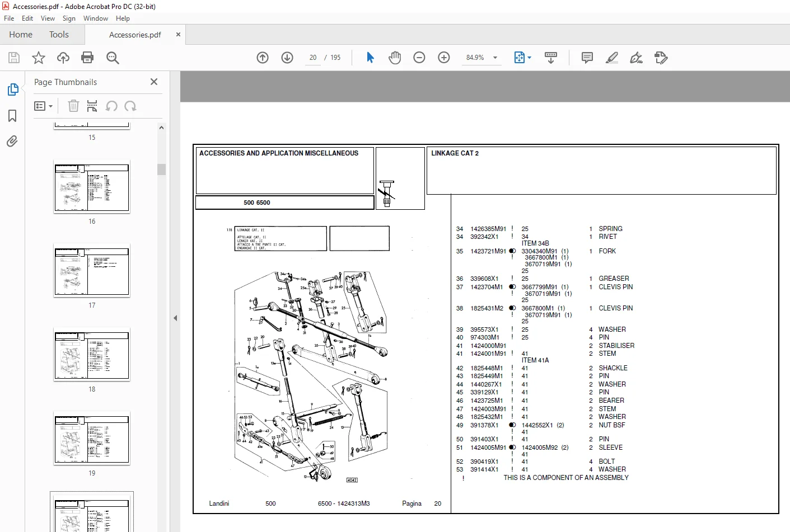Open the Sign document pen tool

pyautogui.click(x=637, y=58)
